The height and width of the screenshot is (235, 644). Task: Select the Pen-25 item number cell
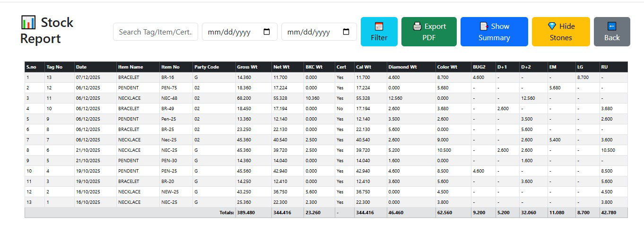pyautogui.click(x=169, y=119)
